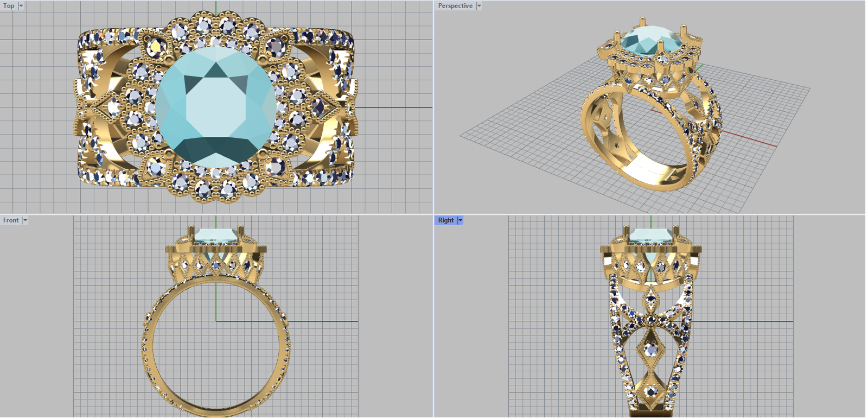Expand the Right viewport dropdown arrow
The height and width of the screenshot is (419, 868).
(x=461, y=220)
